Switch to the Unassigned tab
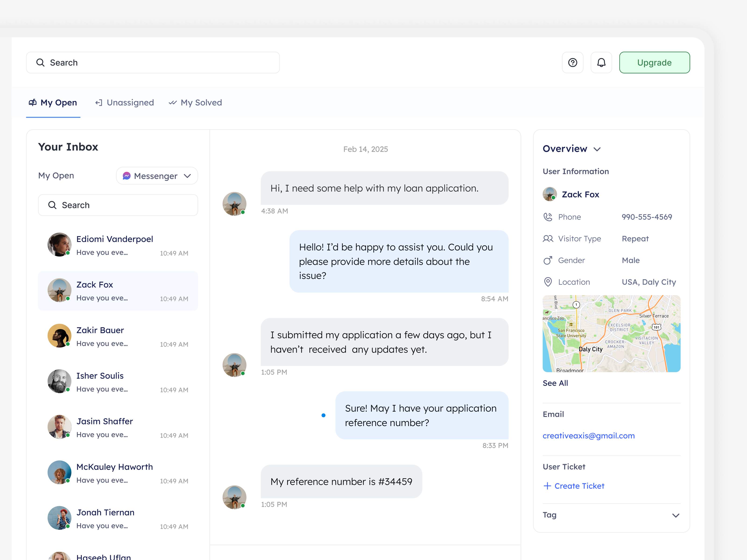 click(x=130, y=103)
